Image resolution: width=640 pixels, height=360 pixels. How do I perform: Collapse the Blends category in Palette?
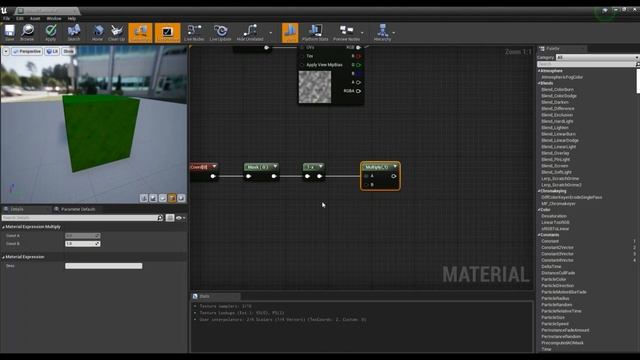click(539, 83)
